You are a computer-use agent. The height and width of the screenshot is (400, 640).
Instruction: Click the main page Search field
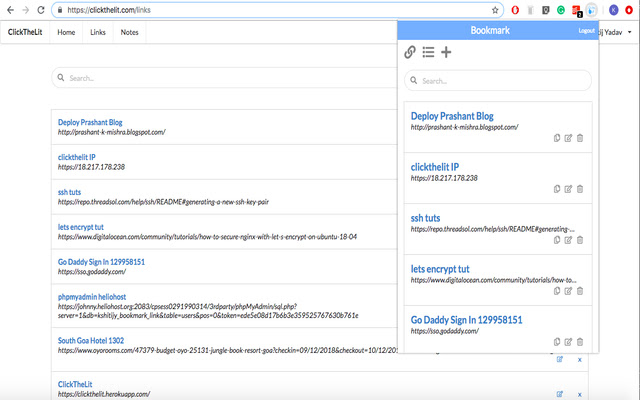224,78
